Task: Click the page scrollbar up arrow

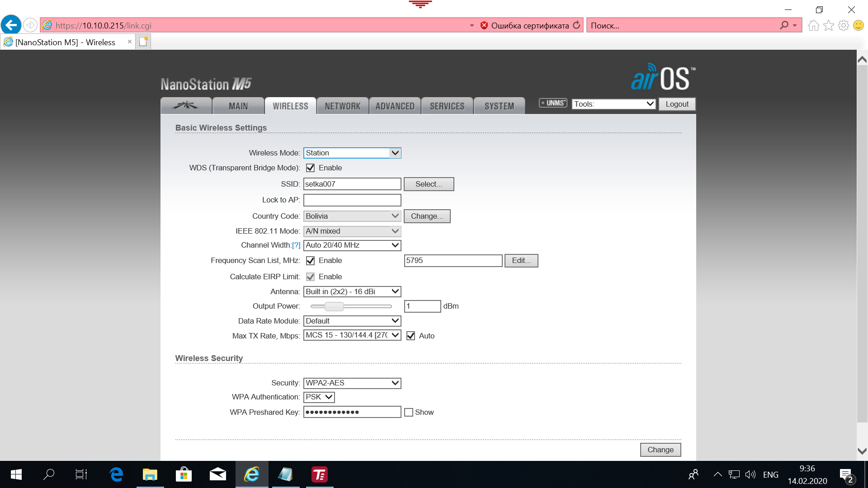Action: (862, 59)
